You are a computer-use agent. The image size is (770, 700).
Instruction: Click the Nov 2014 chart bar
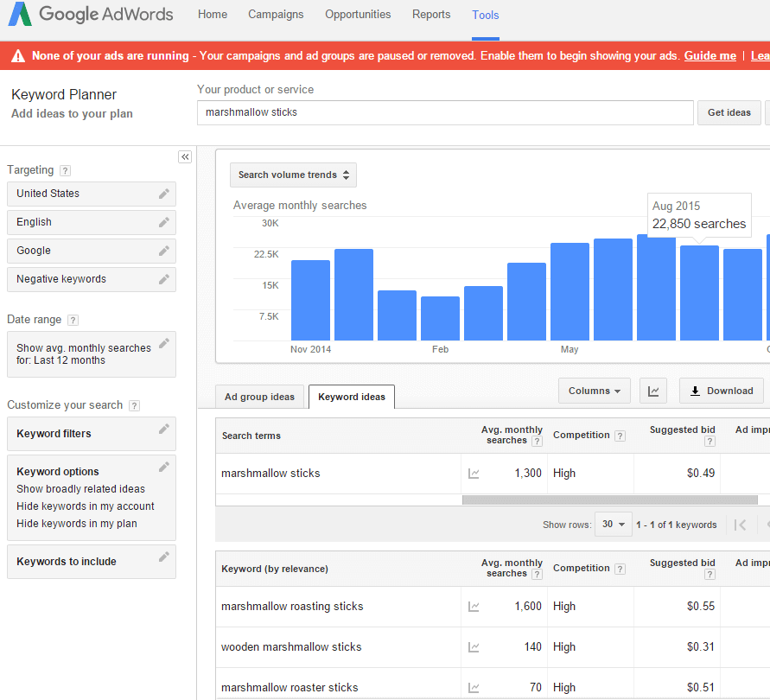coord(310,300)
